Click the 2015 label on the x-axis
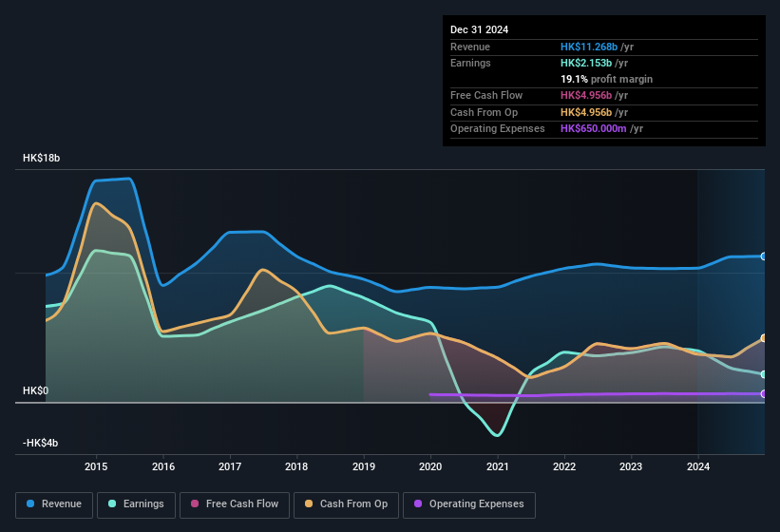 pos(96,466)
